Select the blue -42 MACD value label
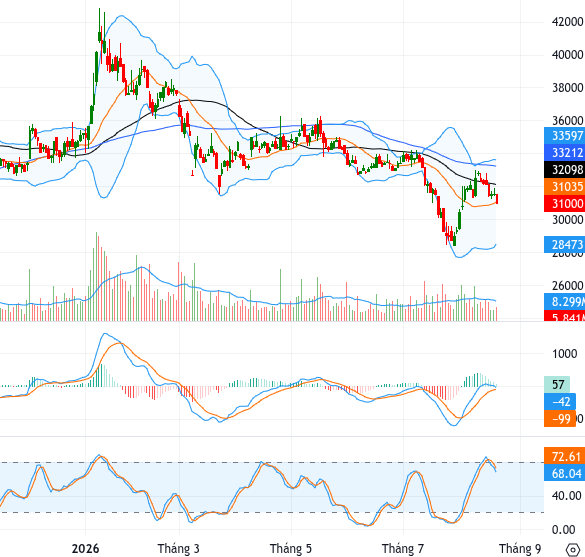This screenshot has width=585, height=557. (560, 402)
